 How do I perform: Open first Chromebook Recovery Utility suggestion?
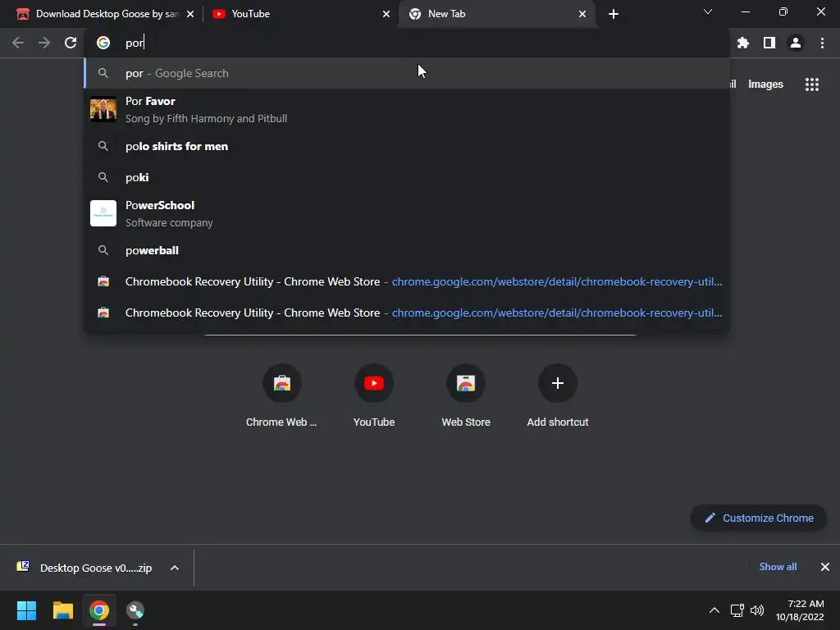407,281
